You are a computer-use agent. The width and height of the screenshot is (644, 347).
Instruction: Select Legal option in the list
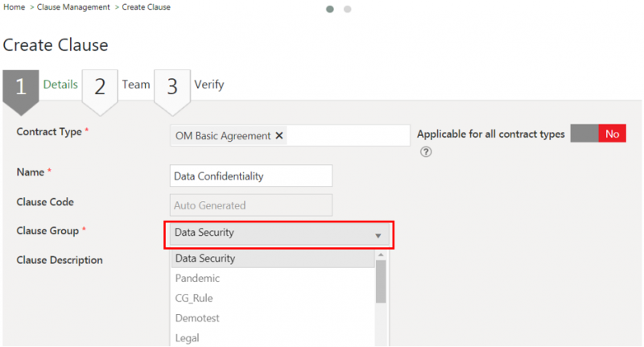[187, 338]
